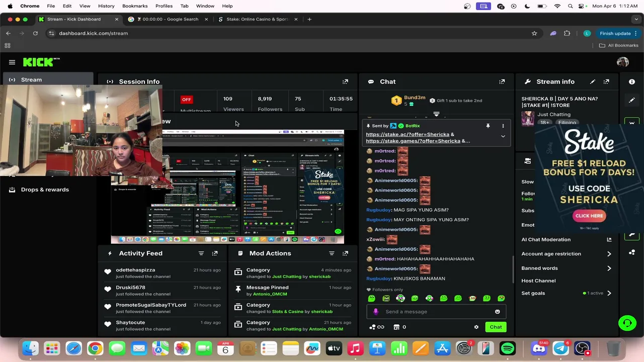Open AI Chat Moderation external link

click(x=609, y=240)
